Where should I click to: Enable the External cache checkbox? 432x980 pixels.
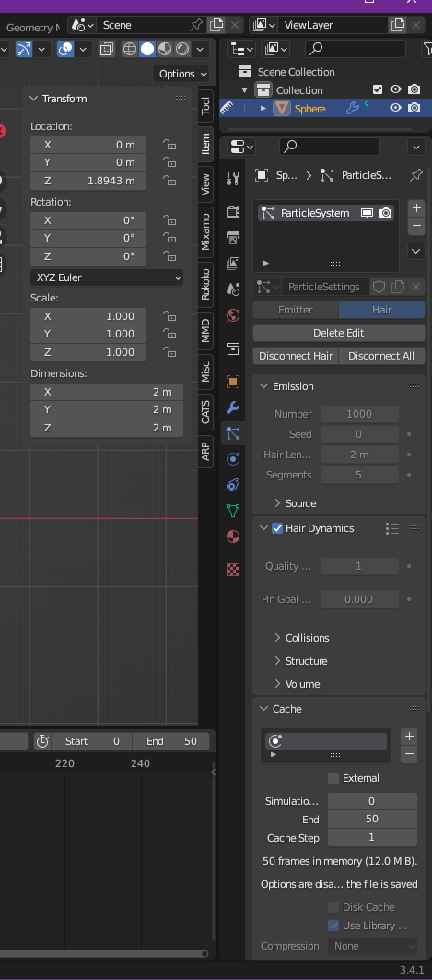[333, 778]
